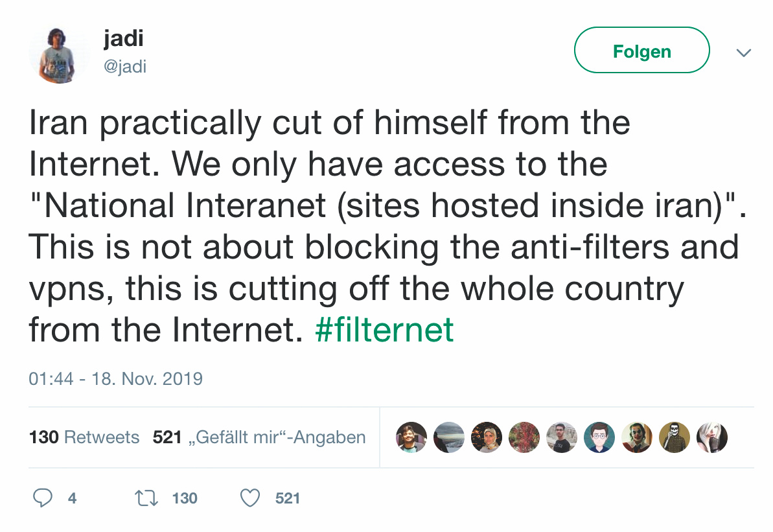Click the Folgen follow button

(641, 51)
